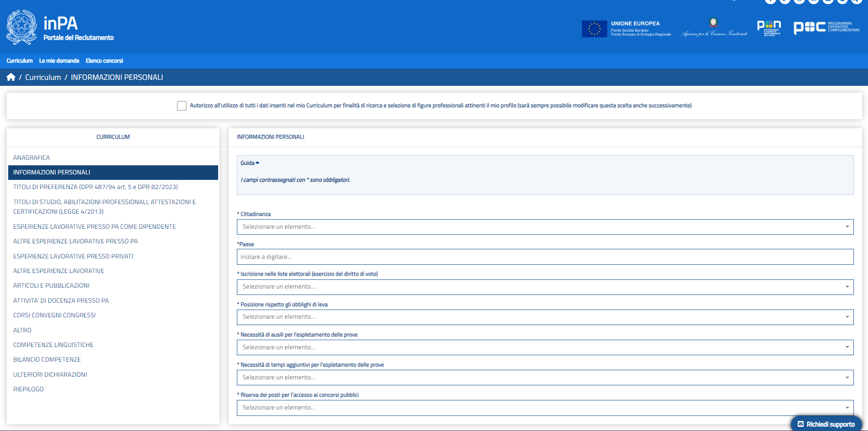Open the Iscrizione nelle liste elettorali dropdown
Viewport: 868px width, 431px height.
point(545,287)
